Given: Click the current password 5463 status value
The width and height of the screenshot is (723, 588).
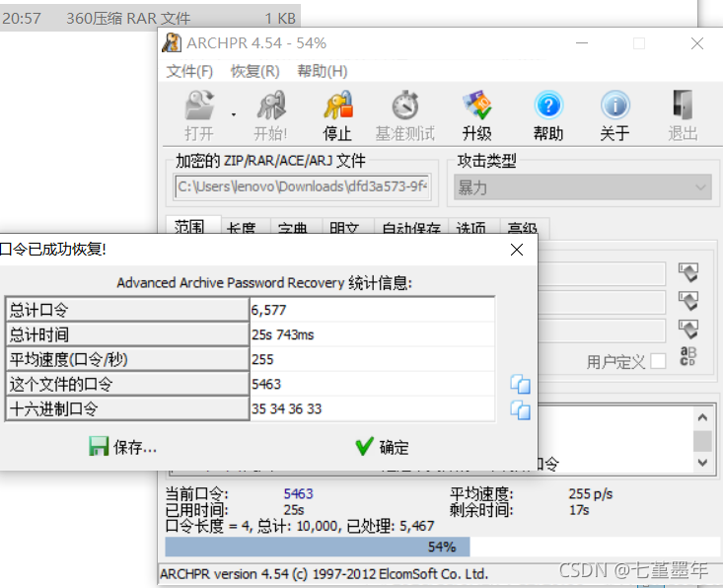Looking at the screenshot, I should tap(298, 494).
